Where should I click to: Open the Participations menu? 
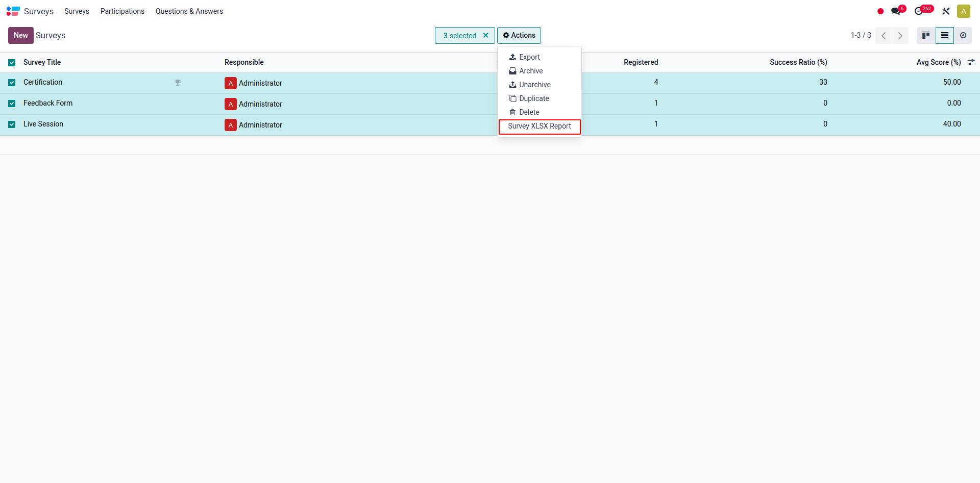click(x=122, y=11)
